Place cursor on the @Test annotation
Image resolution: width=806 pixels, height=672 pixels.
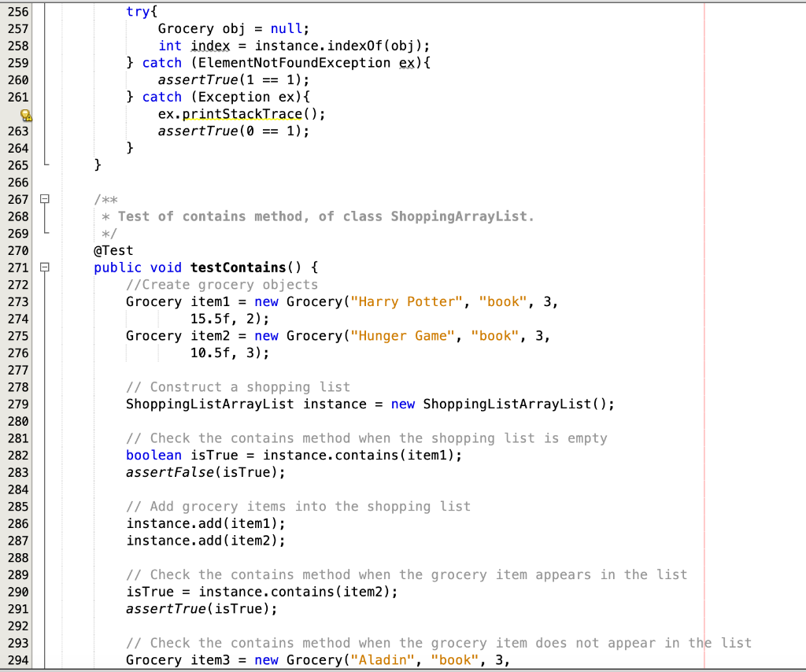(x=113, y=250)
